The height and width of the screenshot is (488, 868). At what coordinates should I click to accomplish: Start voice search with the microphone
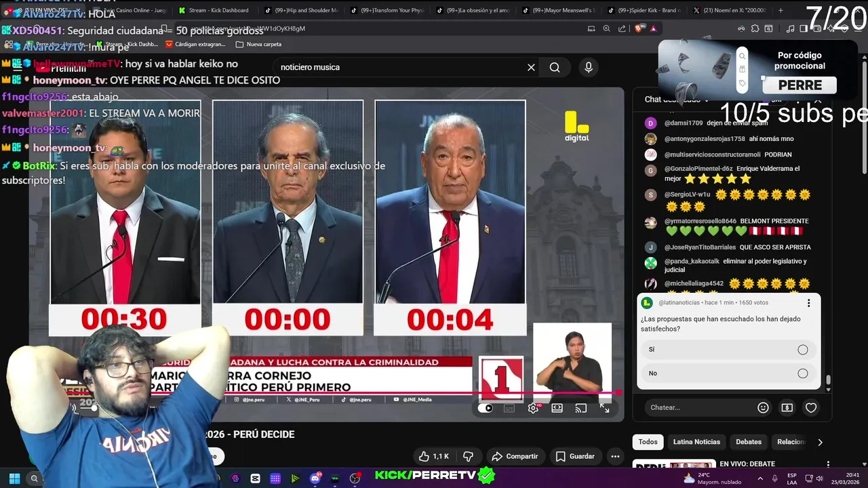pos(589,67)
